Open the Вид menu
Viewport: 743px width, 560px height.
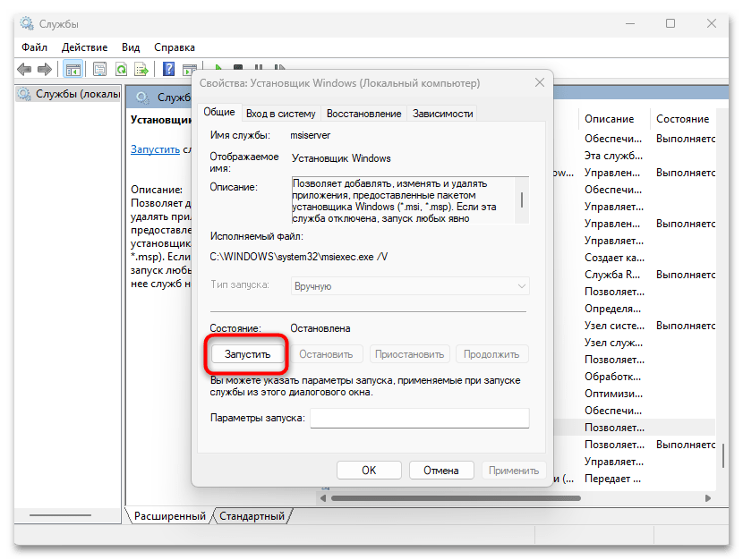[131, 47]
